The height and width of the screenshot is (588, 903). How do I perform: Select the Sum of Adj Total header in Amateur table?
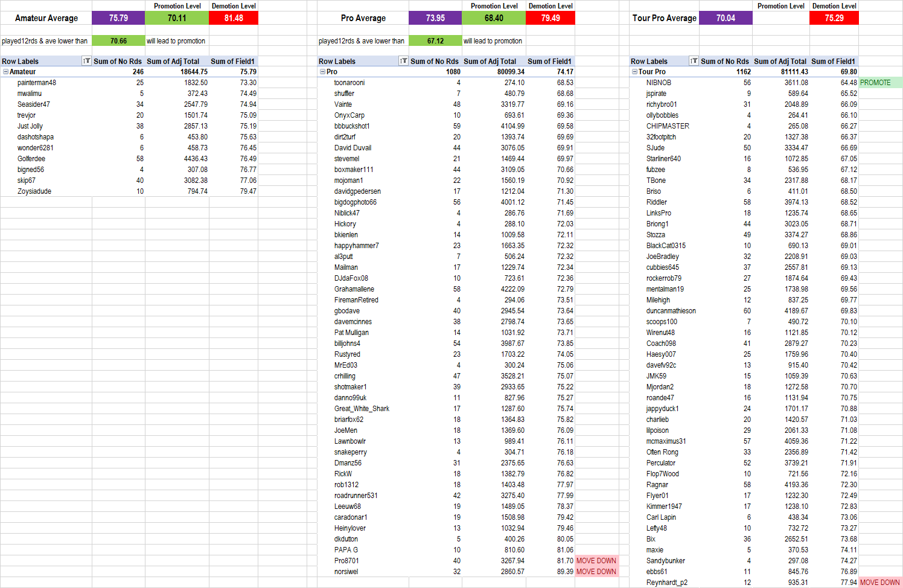173,61
